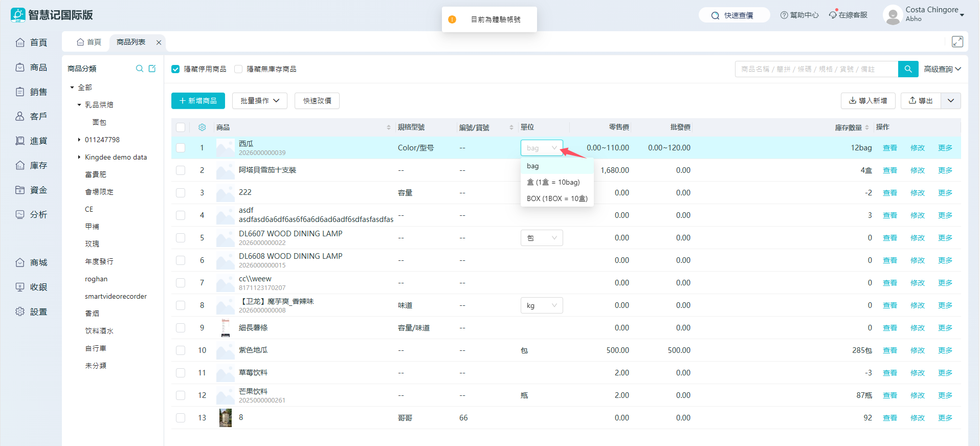Expand 高級查詢 advanced query
Viewport: 980px width, 446px height.
pos(942,69)
